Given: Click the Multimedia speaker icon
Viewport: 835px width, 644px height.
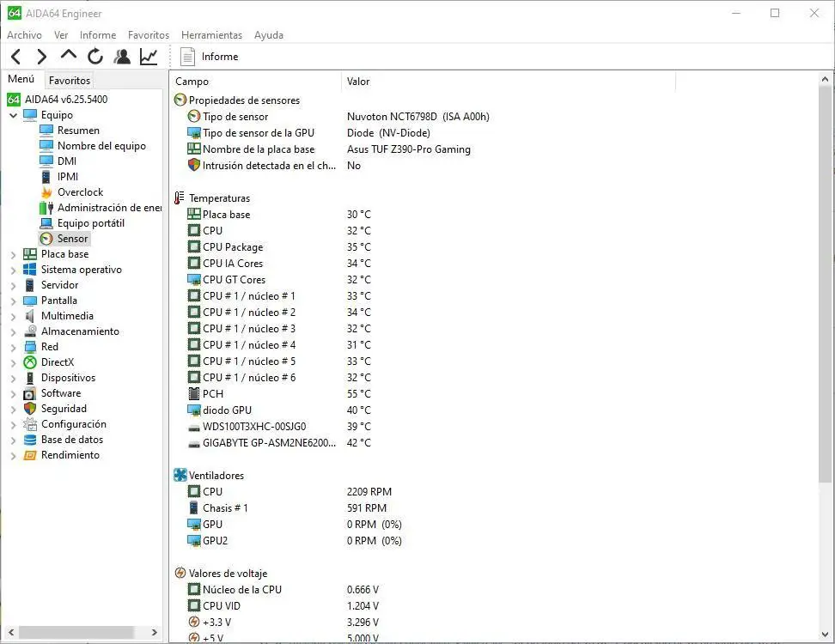Looking at the screenshot, I should [x=30, y=316].
